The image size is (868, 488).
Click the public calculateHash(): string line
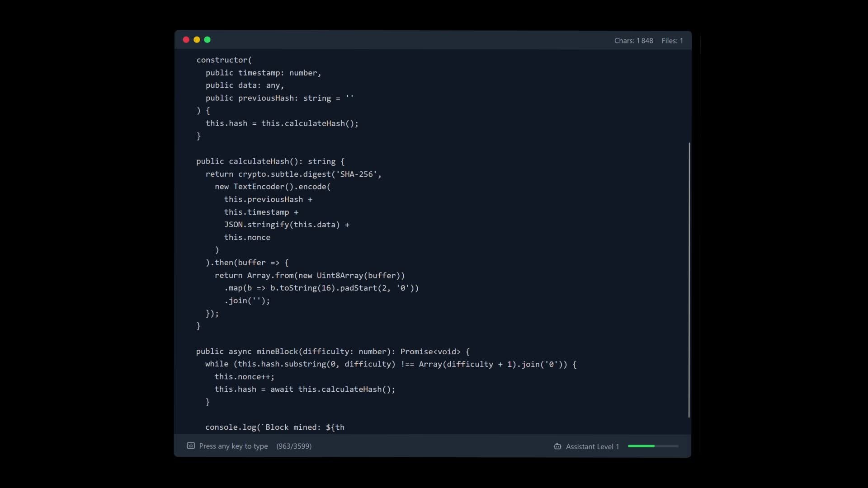(x=270, y=161)
